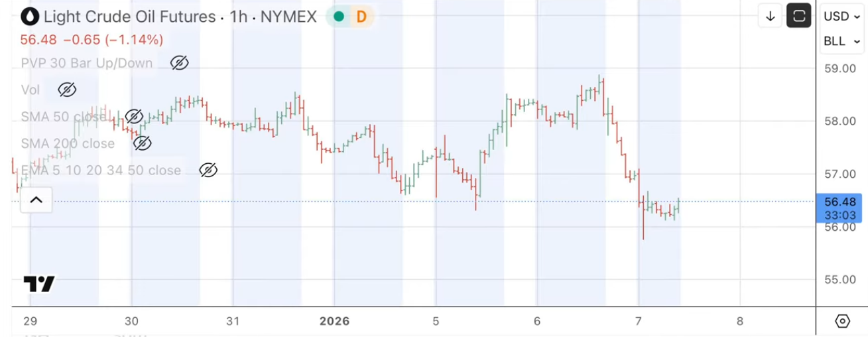868x337 pixels.
Task: Click the 59.00 price scale level
Action: [839, 68]
